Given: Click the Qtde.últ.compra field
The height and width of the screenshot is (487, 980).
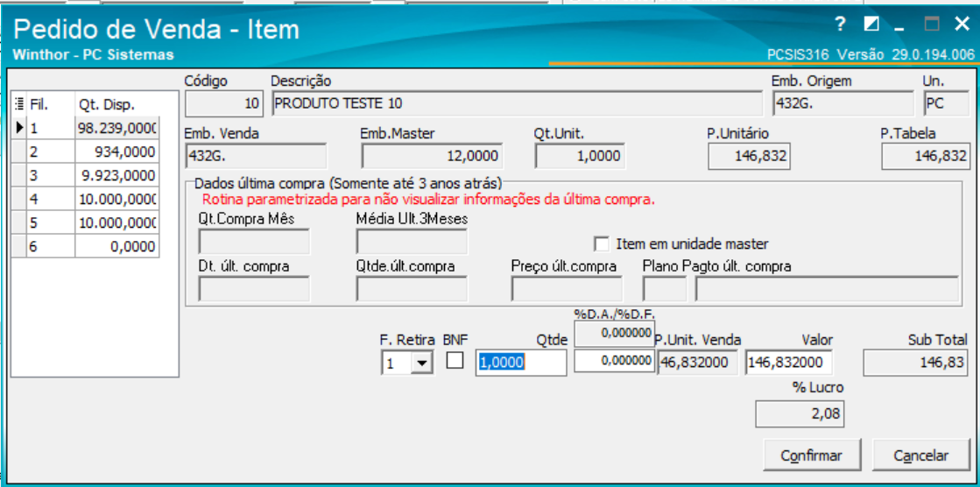Looking at the screenshot, I should tap(412, 289).
